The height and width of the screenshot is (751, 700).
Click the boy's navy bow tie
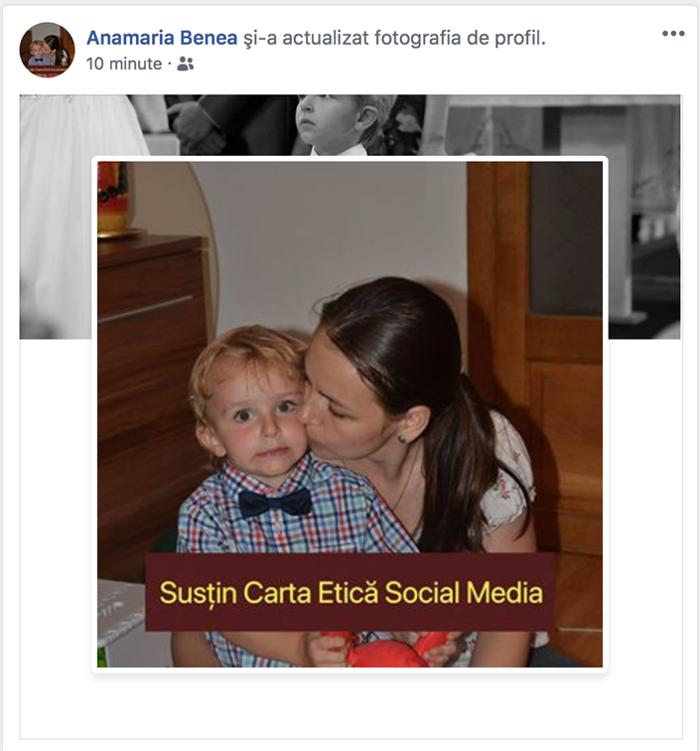[275, 503]
